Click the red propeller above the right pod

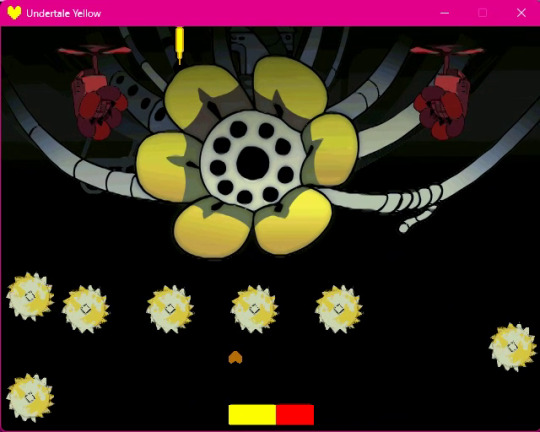click(x=447, y=51)
